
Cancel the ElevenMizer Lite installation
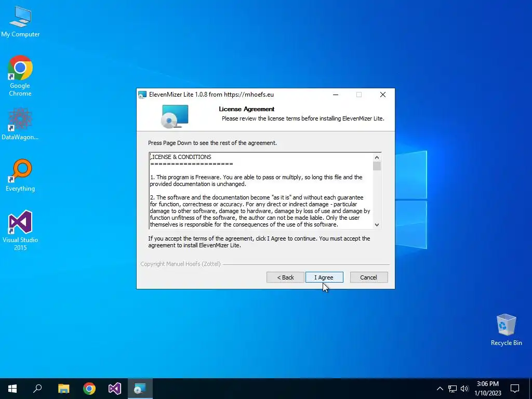369,277
